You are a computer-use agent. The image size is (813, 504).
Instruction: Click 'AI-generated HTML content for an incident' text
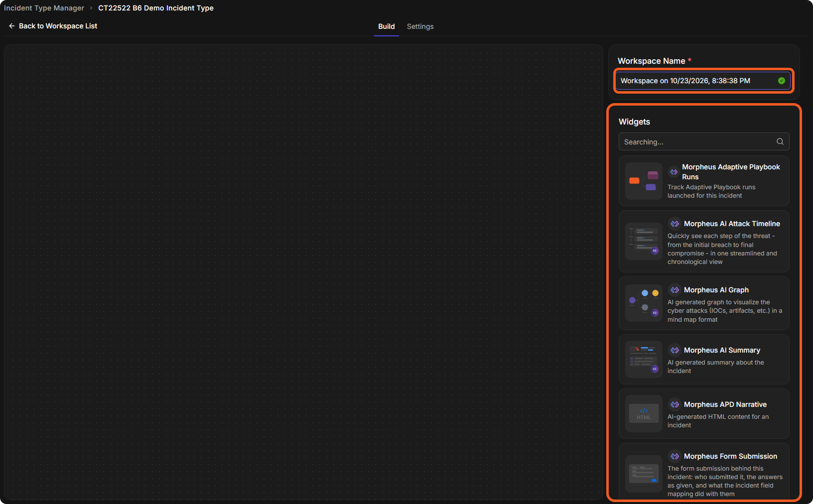click(x=718, y=421)
